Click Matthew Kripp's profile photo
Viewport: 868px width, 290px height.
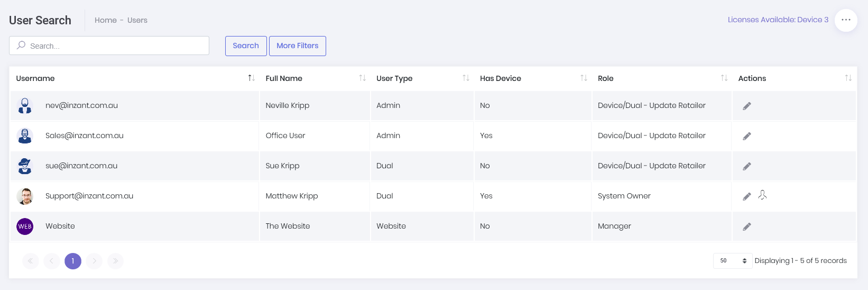pos(25,196)
